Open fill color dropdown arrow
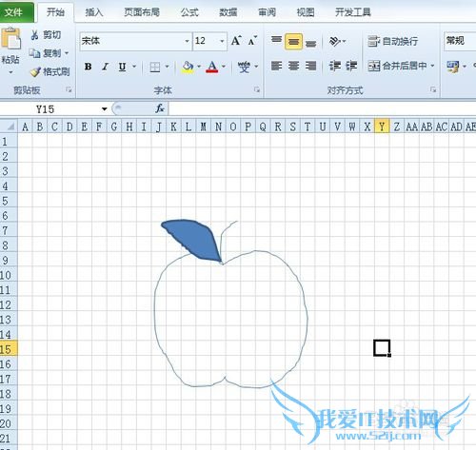 pyautogui.click(x=199, y=67)
